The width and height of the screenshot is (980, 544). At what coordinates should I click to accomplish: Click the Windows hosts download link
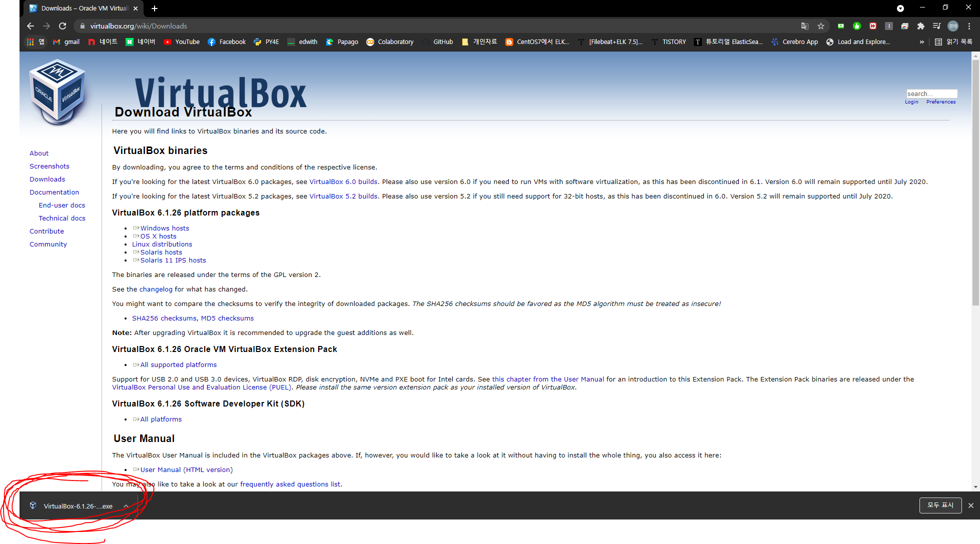(165, 228)
